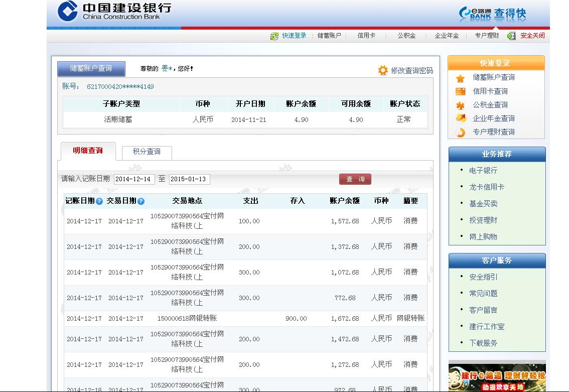Viewport: 569px width, 392px height.
Task: Click the help icon beside 交易日期
Action: (x=141, y=201)
